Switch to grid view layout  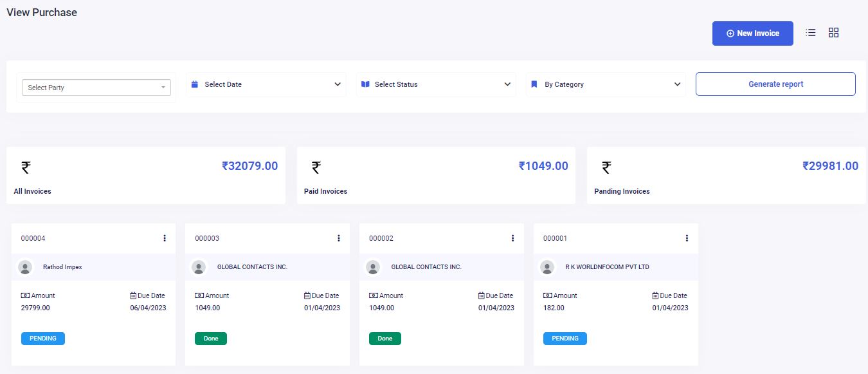(833, 33)
